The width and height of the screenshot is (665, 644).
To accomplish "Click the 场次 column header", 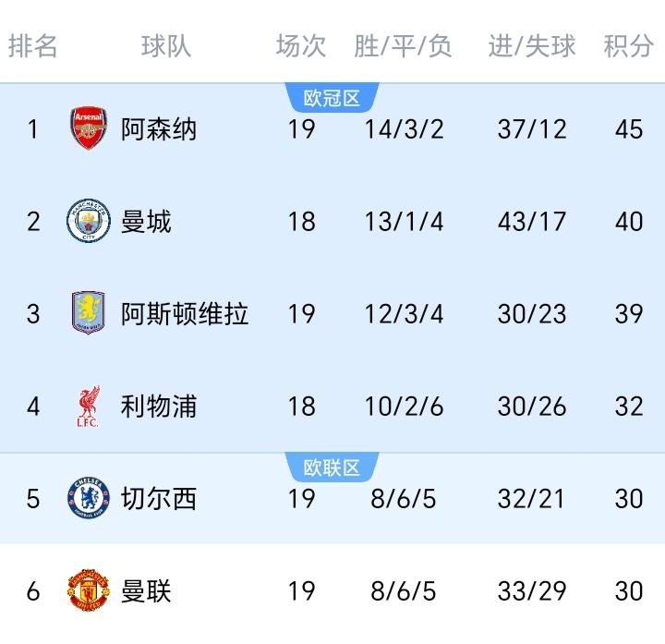I will pyautogui.click(x=301, y=46).
